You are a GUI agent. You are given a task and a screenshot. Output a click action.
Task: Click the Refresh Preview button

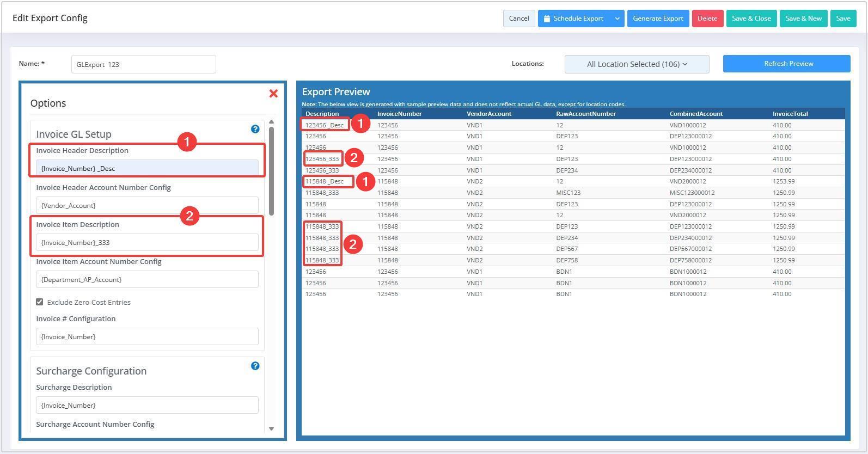pyautogui.click(x=786, y=64)
